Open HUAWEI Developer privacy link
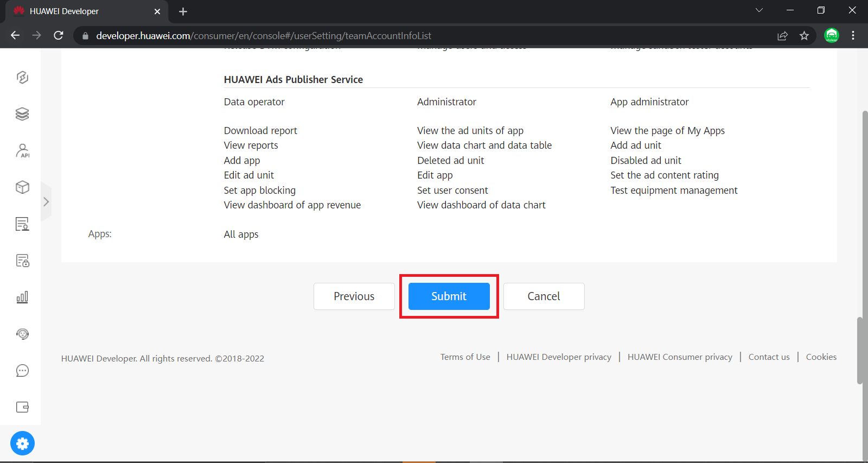Viewport: 868px width, 463px height. point(559,357)
